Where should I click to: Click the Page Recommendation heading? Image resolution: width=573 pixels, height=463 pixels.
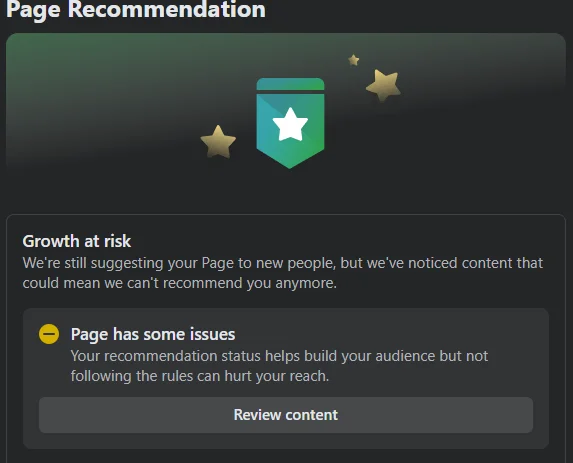click(136, 9)
